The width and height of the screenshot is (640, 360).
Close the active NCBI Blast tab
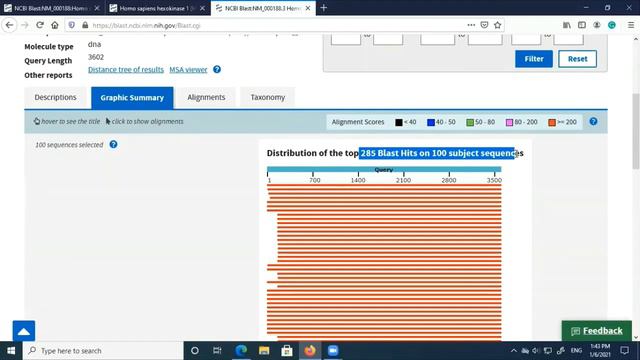[x=308, y=8]
